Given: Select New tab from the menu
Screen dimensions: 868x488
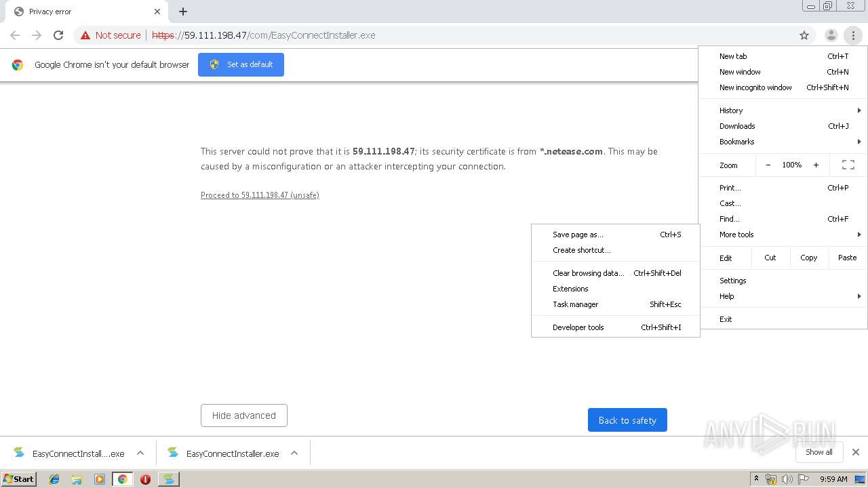Looking at the screenshot, I should [x=783, y=56].
